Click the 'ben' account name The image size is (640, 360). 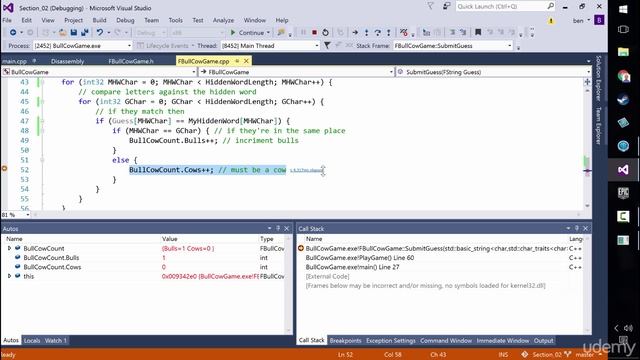click(578, 20)
